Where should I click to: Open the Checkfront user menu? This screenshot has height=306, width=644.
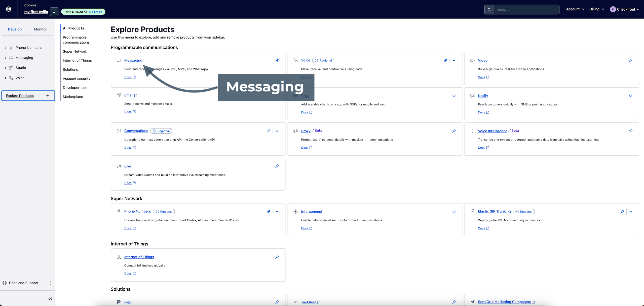(x=625, y=9)
